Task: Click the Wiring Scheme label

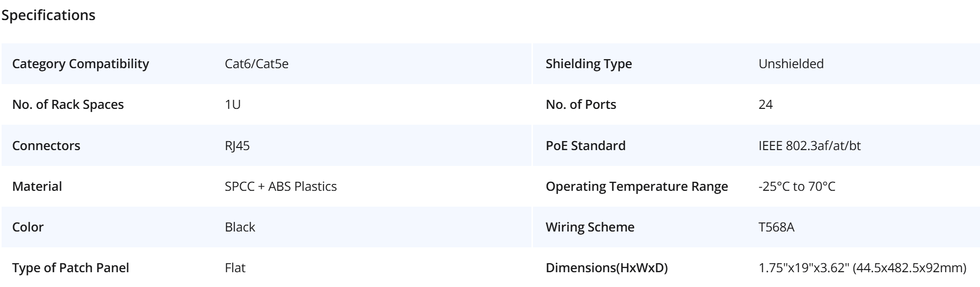Action: pyautogui.click(x=590, y=227)
